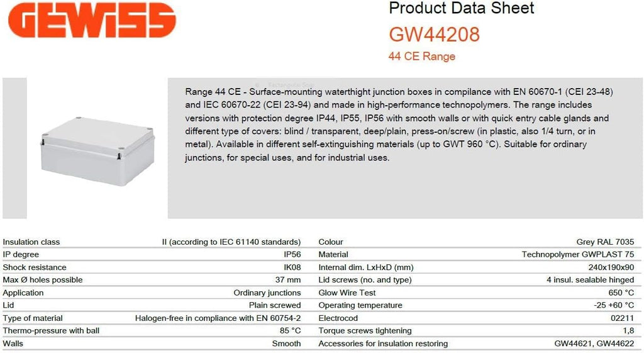644x353 pixels.
Task: Click the Product Data Sheet title
Action: pos(462,8)
